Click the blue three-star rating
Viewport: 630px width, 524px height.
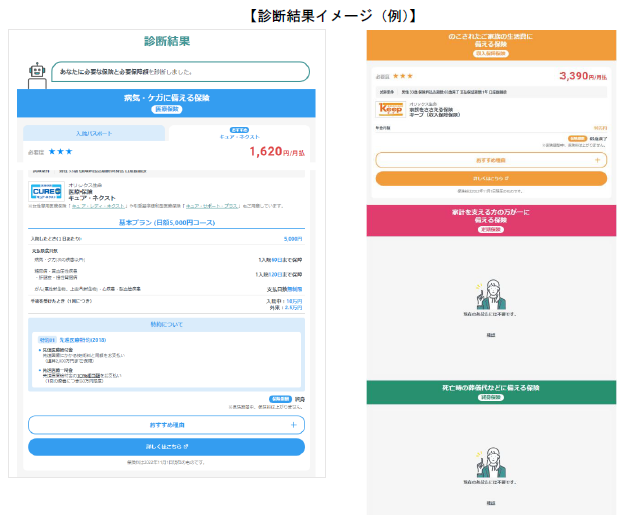pos(60,151)
